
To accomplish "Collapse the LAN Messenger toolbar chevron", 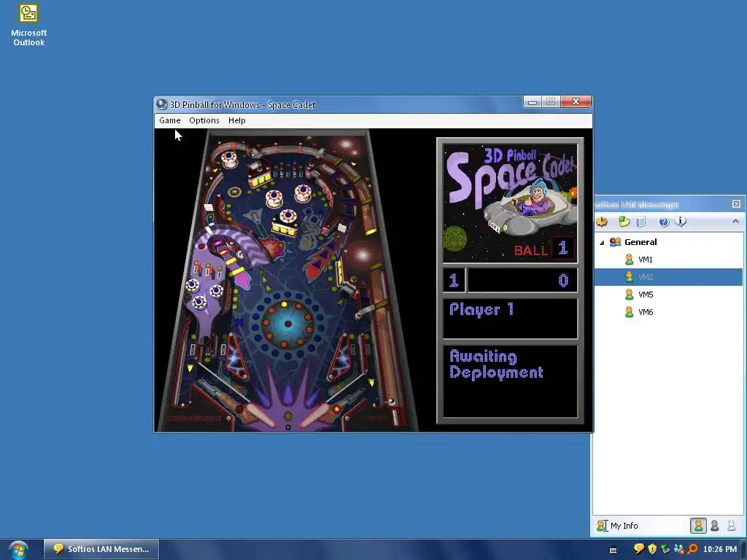I will tap(735, 222).
